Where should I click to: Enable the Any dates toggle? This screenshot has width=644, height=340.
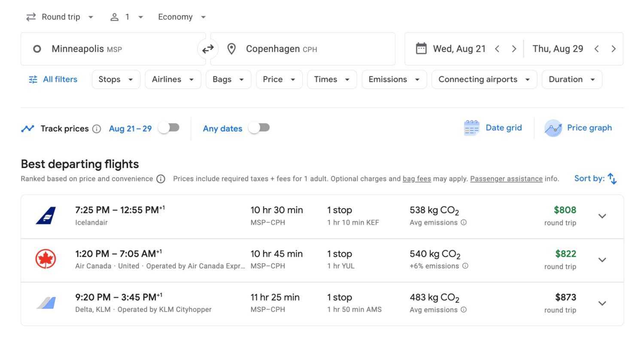[x=259, y=127]
